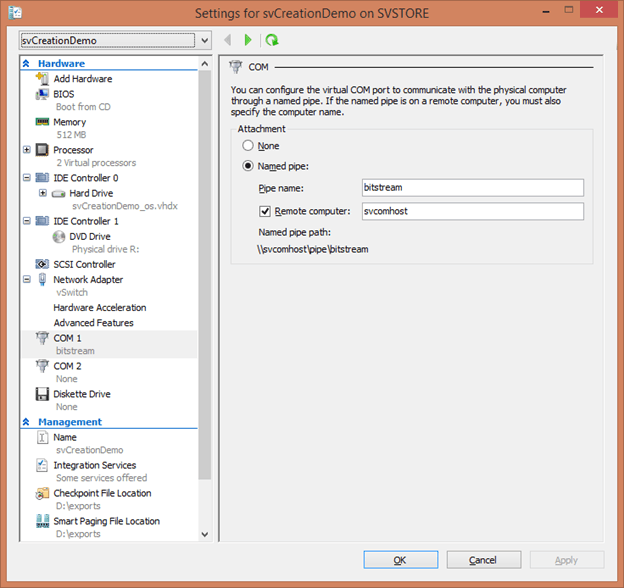Click the green refresh icon in toolbar
This screenshot has height=588, width=624.
click(271, 40)
